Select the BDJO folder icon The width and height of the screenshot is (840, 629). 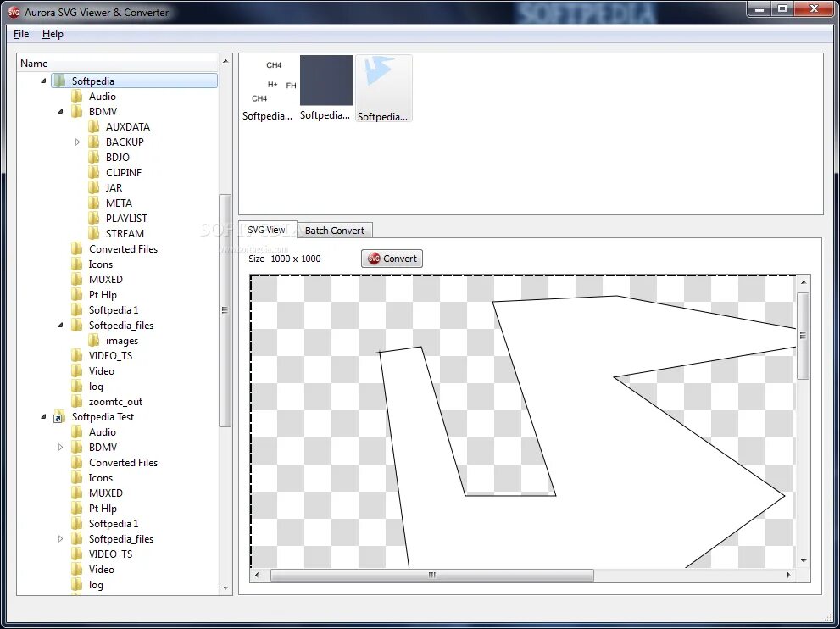click(93, 157)
